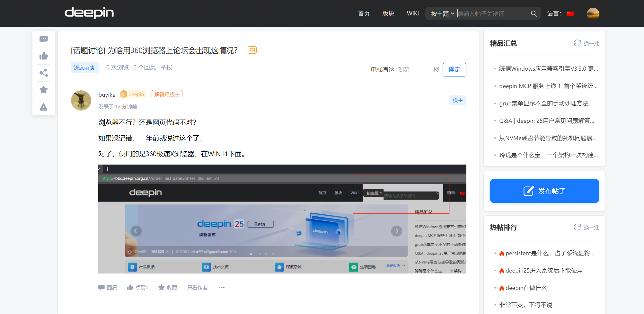Click 收藏 star below the post

tap(168, 287)
